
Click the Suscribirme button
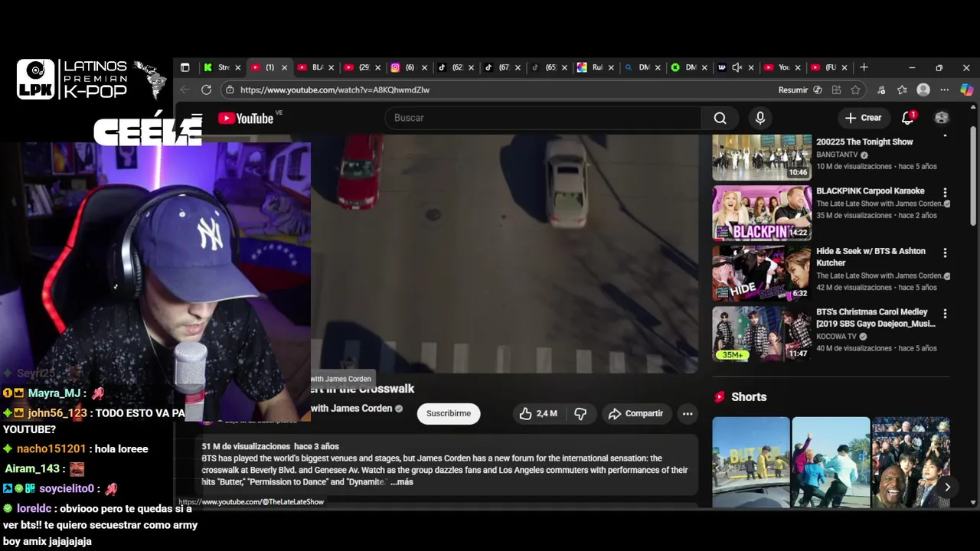click(449, 413)
